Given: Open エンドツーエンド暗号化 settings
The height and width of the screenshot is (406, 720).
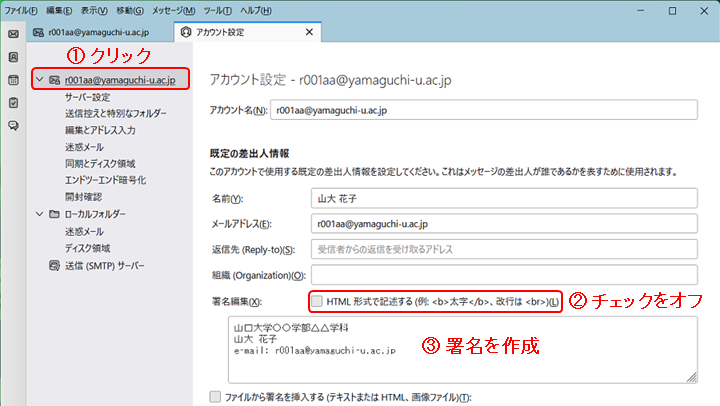Looking at the screenshot, I should point(105,179).
